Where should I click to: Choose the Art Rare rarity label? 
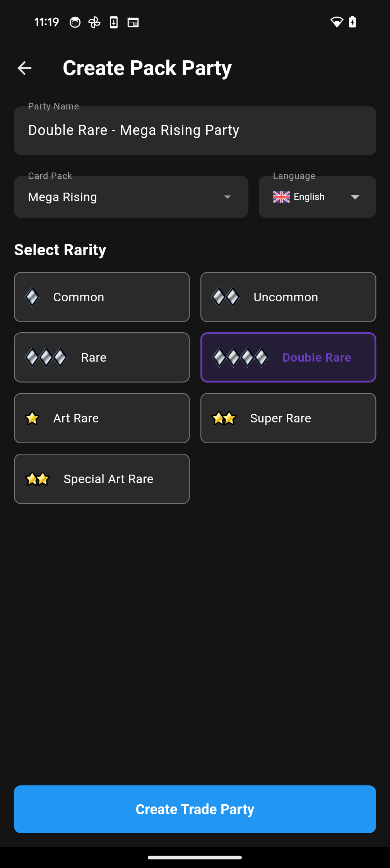point(76,418)
